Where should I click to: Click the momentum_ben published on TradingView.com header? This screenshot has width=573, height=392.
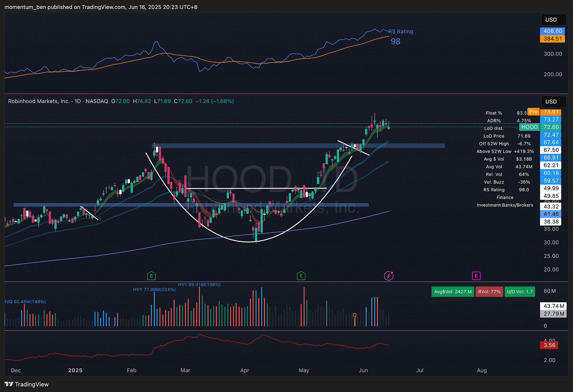tap(101, 7)
